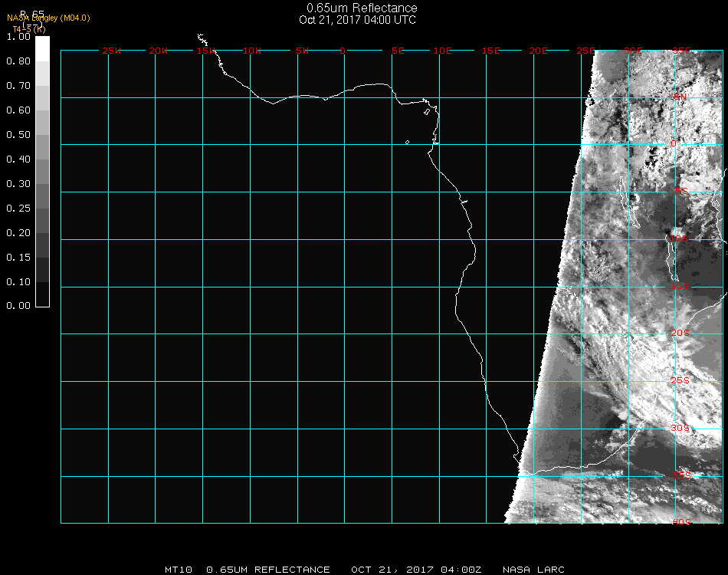The width and height of the screenshot is (728, 575).
Task: Select the 15E longitude label
Action: point(491,51)
